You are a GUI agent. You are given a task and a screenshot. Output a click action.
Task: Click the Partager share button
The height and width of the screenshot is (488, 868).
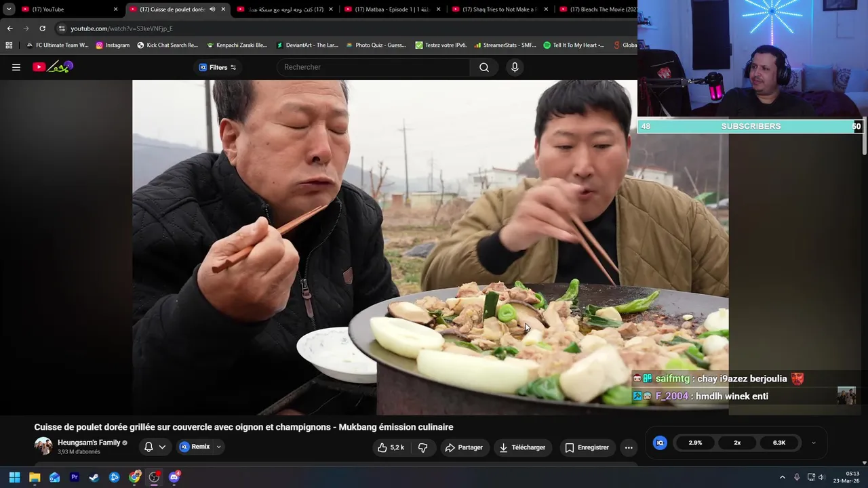465,447
